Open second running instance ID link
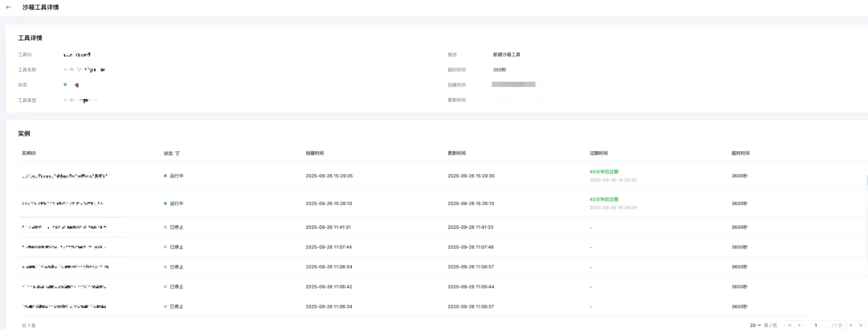 pyautogui.click(x=63, y=203)
